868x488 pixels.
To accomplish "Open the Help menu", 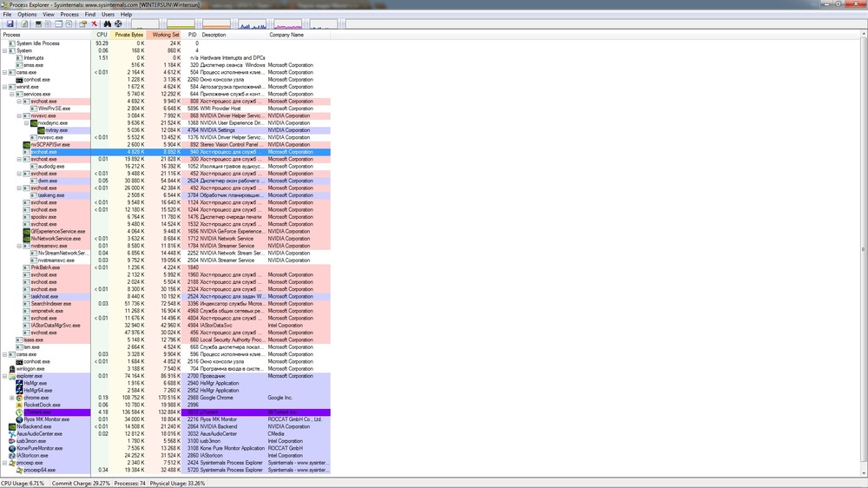I will pyautogui.click(x=126, y=15).
